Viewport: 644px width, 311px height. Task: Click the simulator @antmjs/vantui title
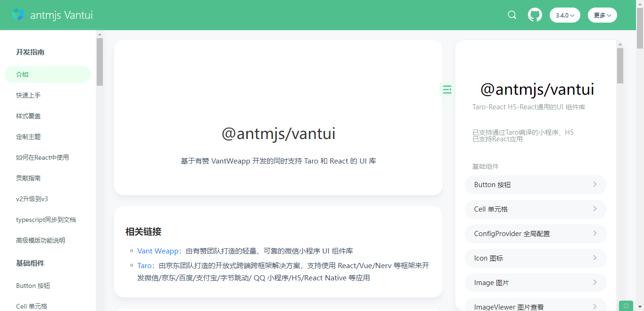click(x=537, y=89)
